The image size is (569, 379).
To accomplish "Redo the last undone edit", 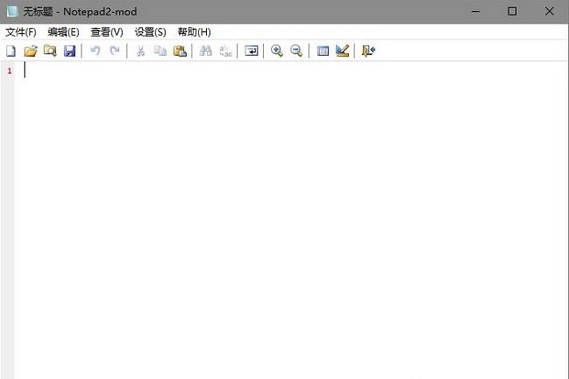I will pyautogui.click(x=115, y=51).
